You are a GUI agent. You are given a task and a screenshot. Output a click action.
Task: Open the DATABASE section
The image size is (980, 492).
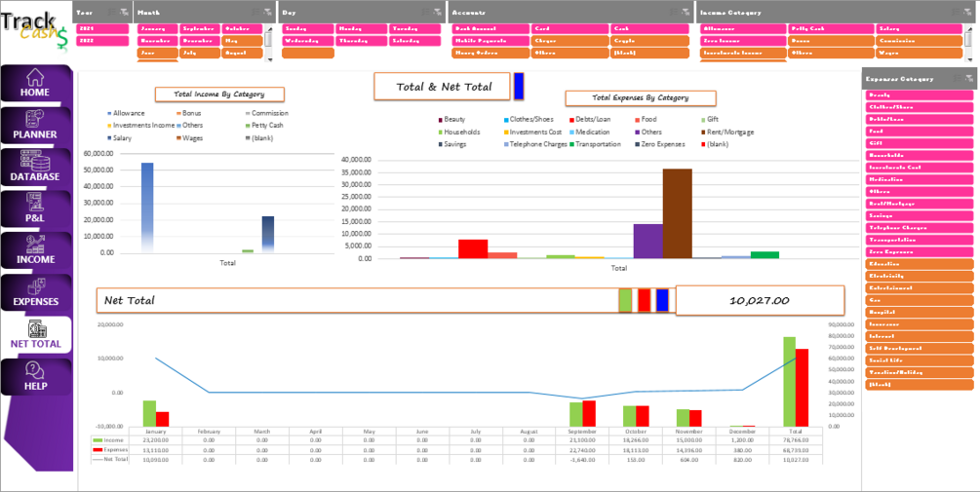(36, 168)
